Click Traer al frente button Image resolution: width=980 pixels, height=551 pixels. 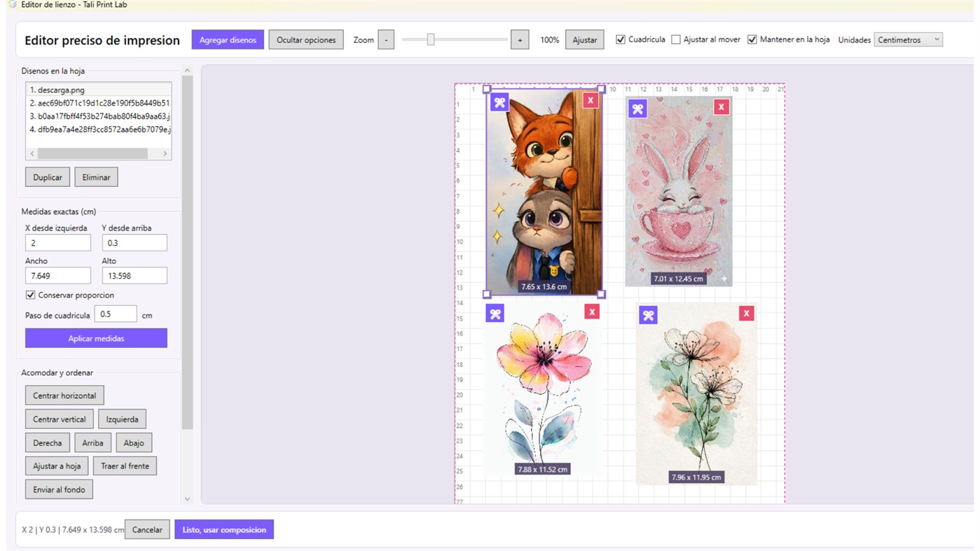click(125, 466)
